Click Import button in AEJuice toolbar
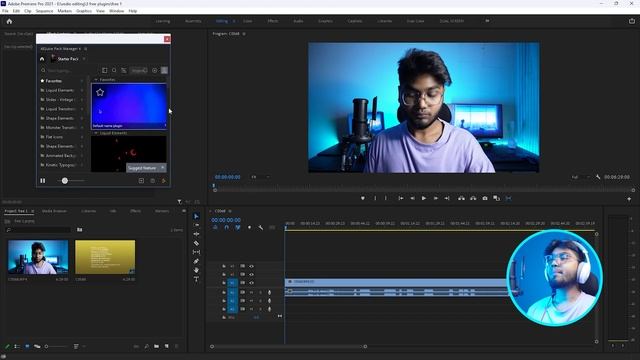This screenshot has height=360, width=640. click(x=139, y=71)
